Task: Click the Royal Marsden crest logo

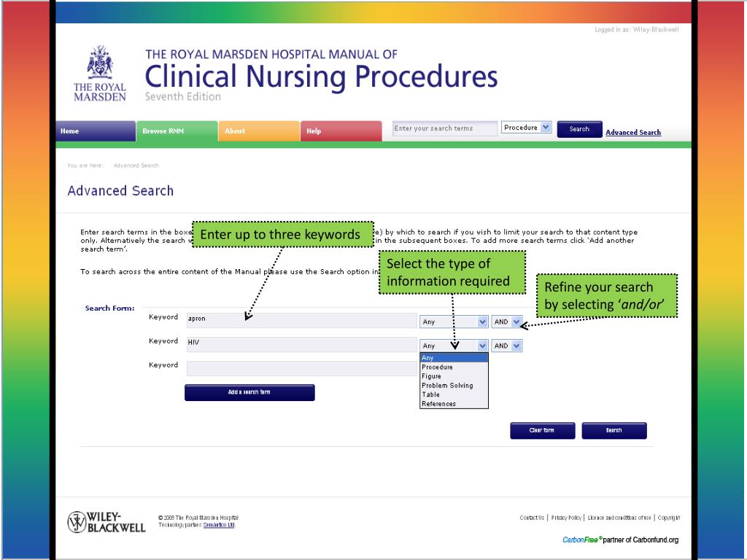Action: [x=99, y=73]
